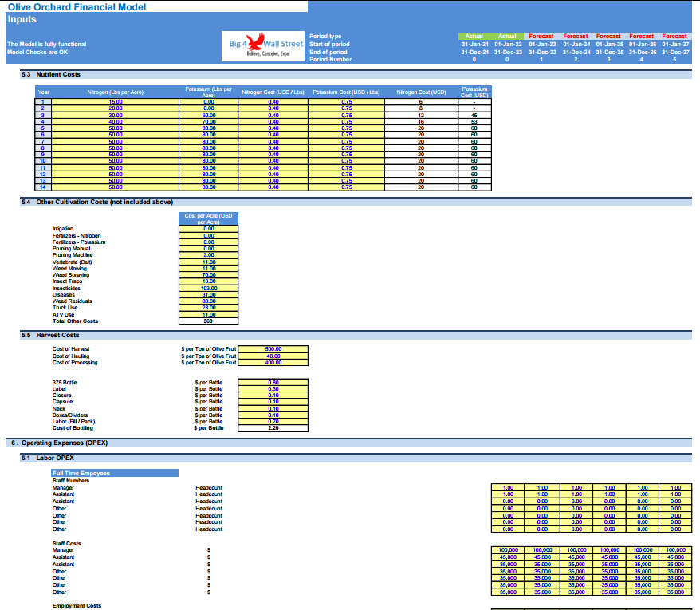
Task: Click the Year 3 nitrogen cost 12 cell
Action: 421,115
